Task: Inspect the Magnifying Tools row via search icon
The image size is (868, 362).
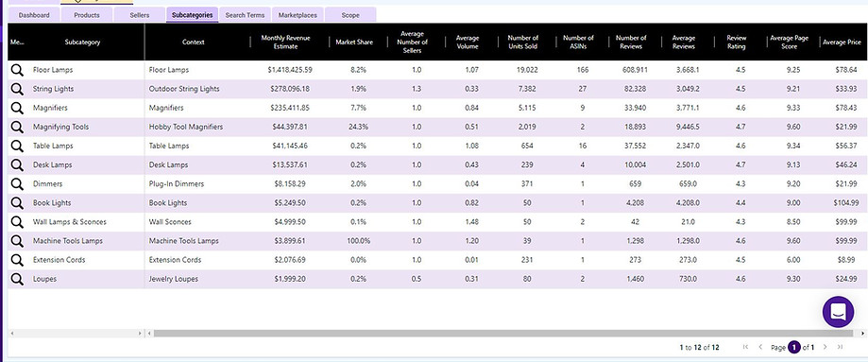Action: [x=17, y=127]
